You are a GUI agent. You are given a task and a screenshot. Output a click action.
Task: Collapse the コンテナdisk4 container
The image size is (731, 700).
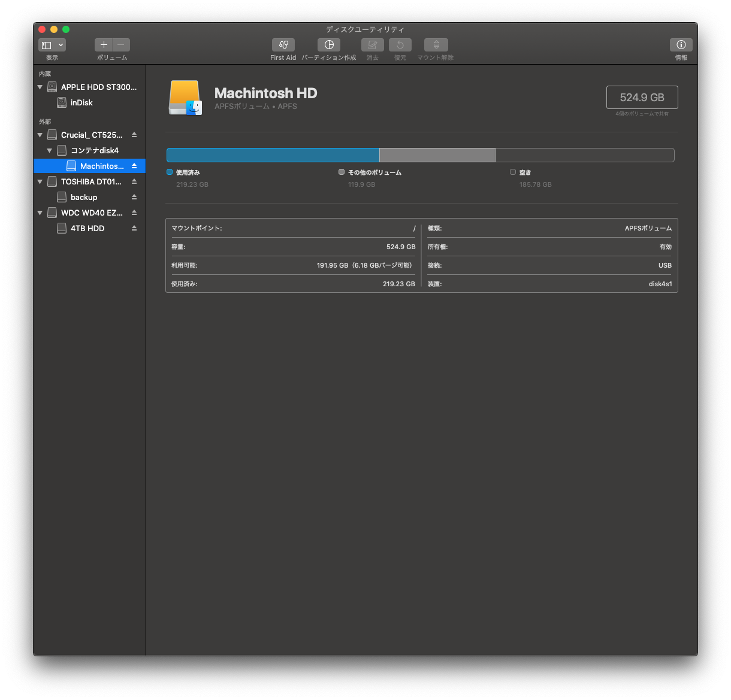50,150
